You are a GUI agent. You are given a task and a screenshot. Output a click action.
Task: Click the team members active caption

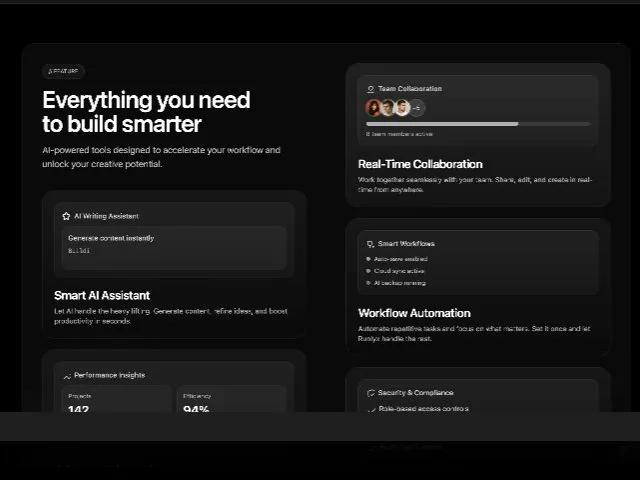click(399, 134)
